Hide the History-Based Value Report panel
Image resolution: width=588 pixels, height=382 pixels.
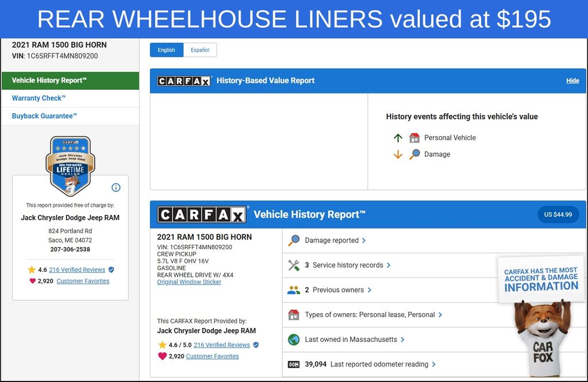point(572,80)
